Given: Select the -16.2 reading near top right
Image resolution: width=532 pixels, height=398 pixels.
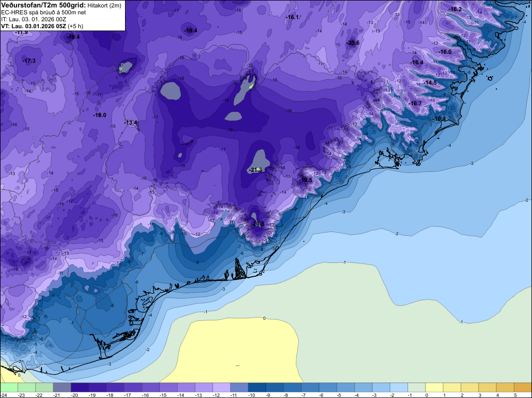Looking at the screenshot, I should click(x=455, y=9).
